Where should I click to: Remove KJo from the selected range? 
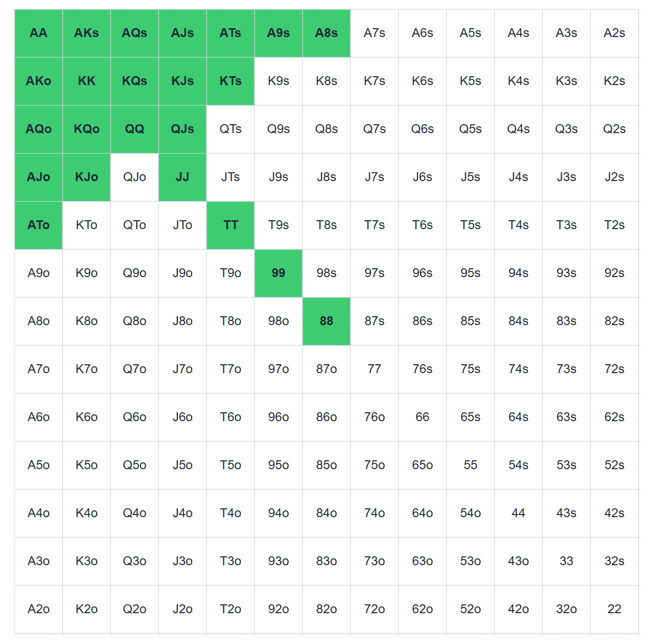tap(87, 177)
